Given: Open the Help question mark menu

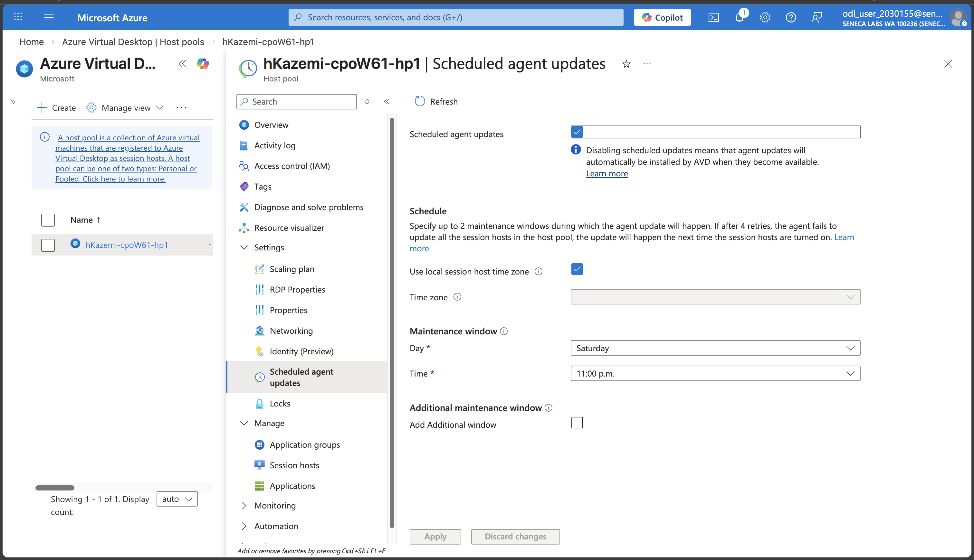Looking at the screenshot, I should [791, 17].
